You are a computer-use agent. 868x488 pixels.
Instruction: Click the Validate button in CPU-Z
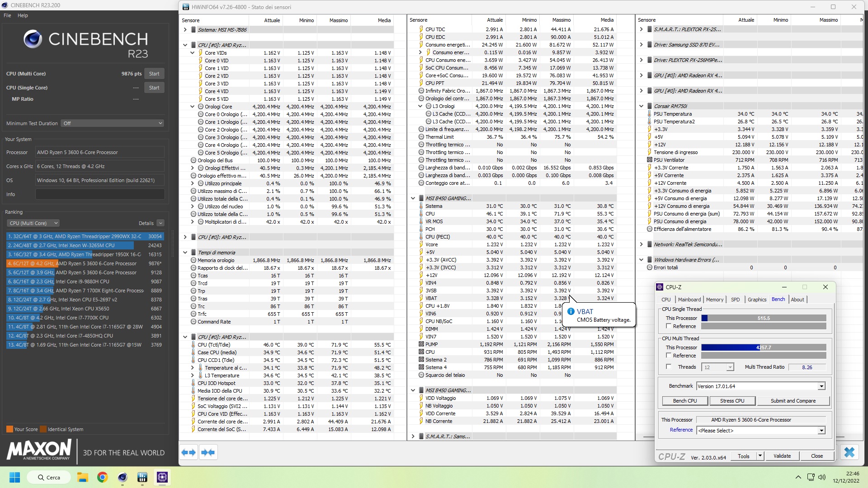(x=782, y=456)
